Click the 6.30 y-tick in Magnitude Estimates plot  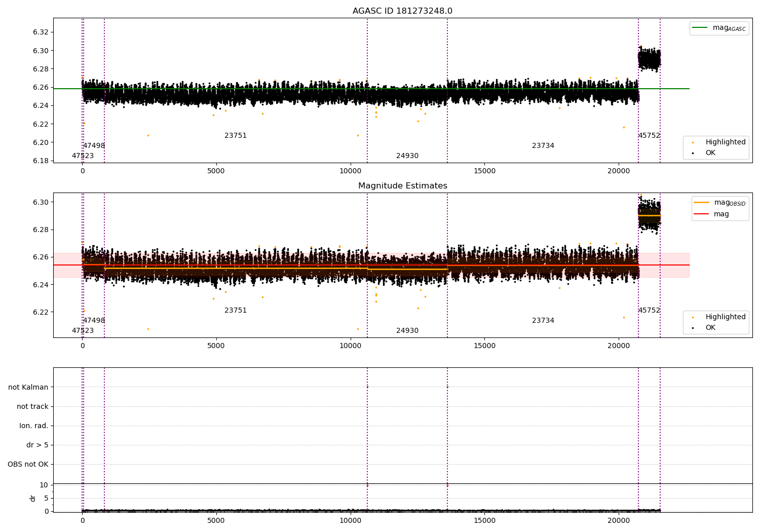(41, 202)
